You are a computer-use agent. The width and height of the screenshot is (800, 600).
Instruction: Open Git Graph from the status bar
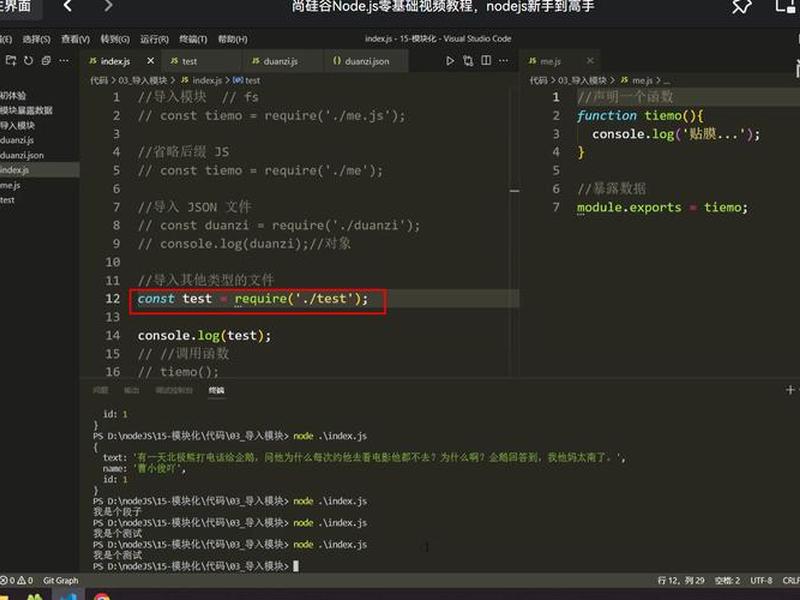coord(61,580)
